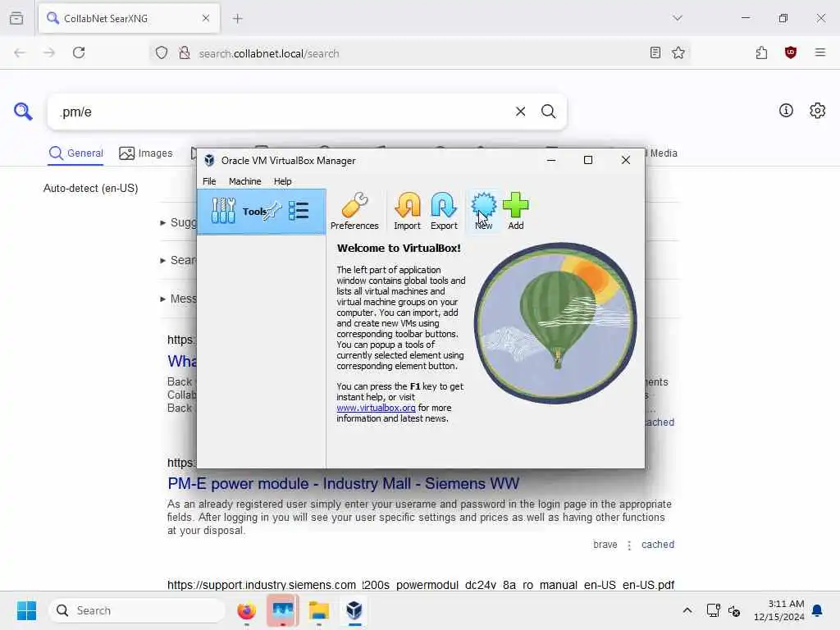840x630 pixels.
Task: Open tracking protection shield icon
Action: 162,52
